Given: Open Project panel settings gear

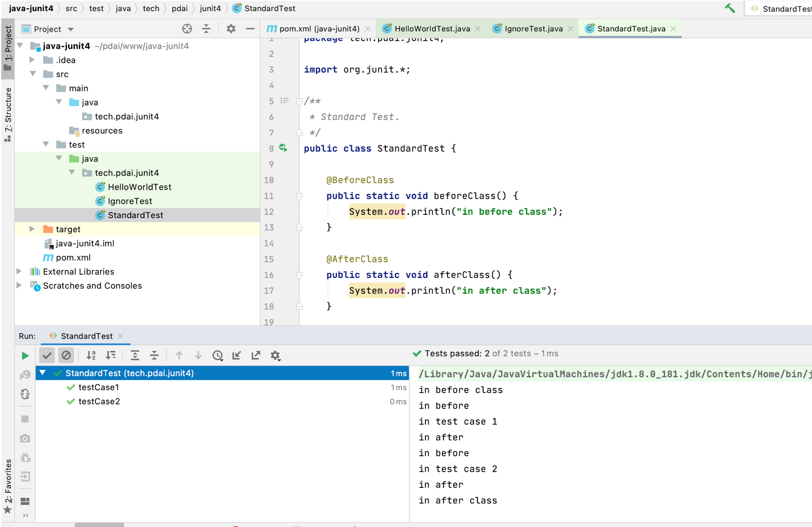Looking at the screenshot, I should click(x=231, y=28).
